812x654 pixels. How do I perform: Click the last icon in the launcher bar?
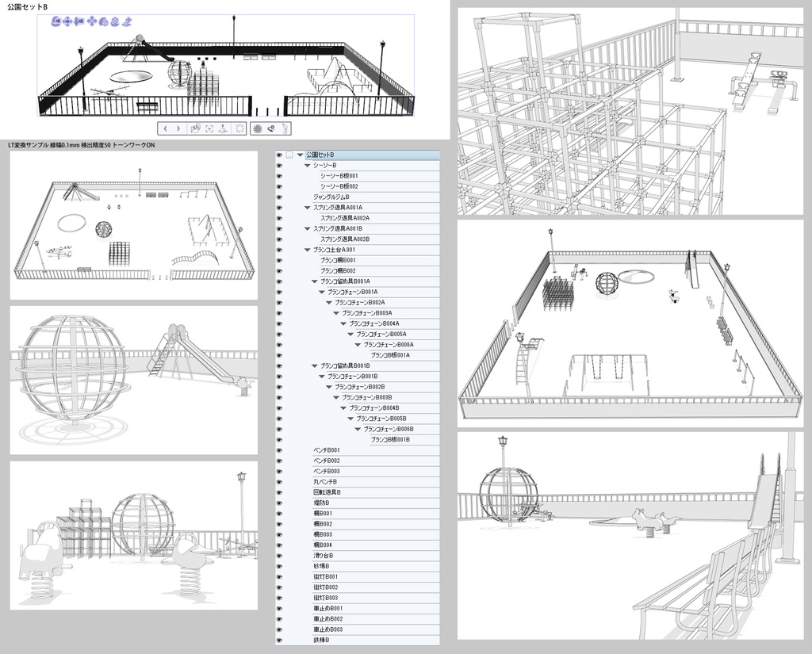285,128
